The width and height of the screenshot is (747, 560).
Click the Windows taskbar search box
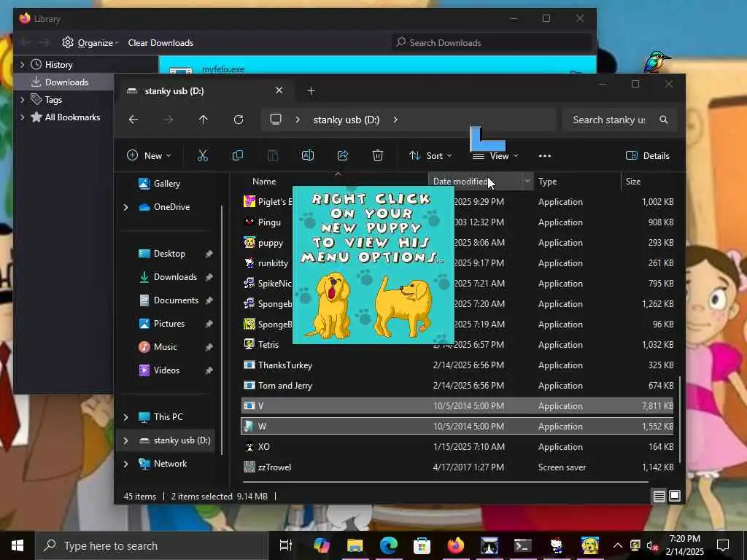(x=152, y=545)
